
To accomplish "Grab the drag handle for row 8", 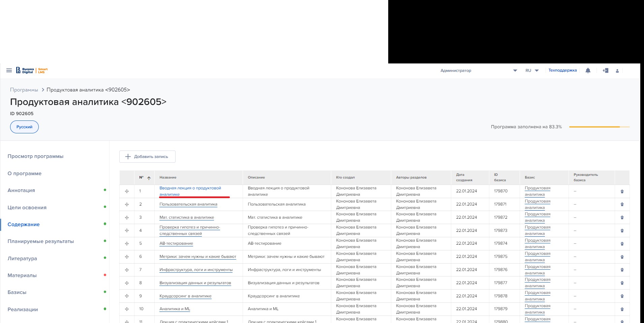I will coord(127,283).
